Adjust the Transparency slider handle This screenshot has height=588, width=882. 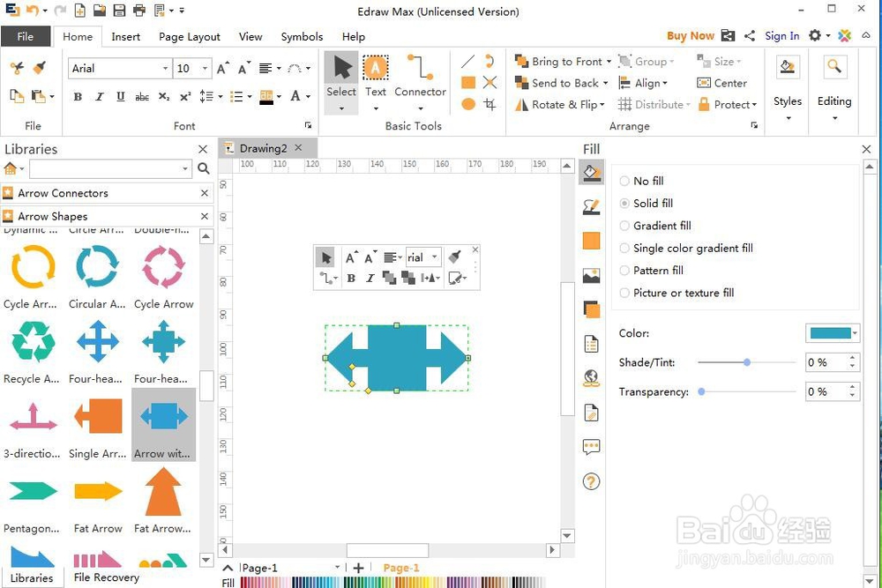click(701, 391)
